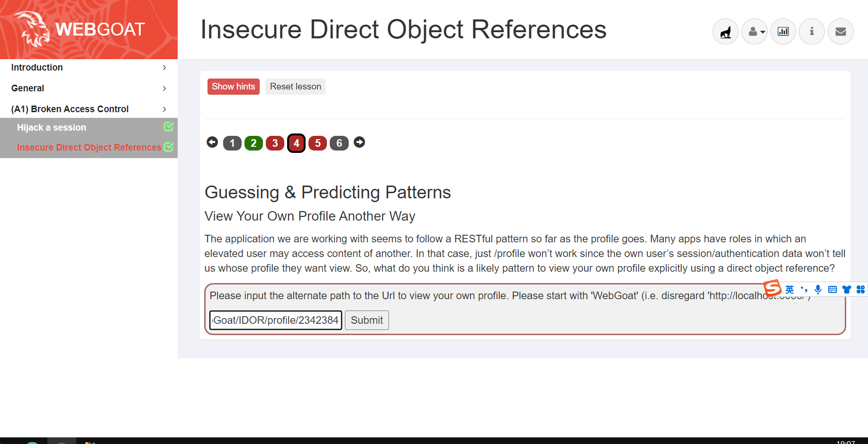Focus the profile URL path input field
868x444 pixels.
tap(276, 320)
